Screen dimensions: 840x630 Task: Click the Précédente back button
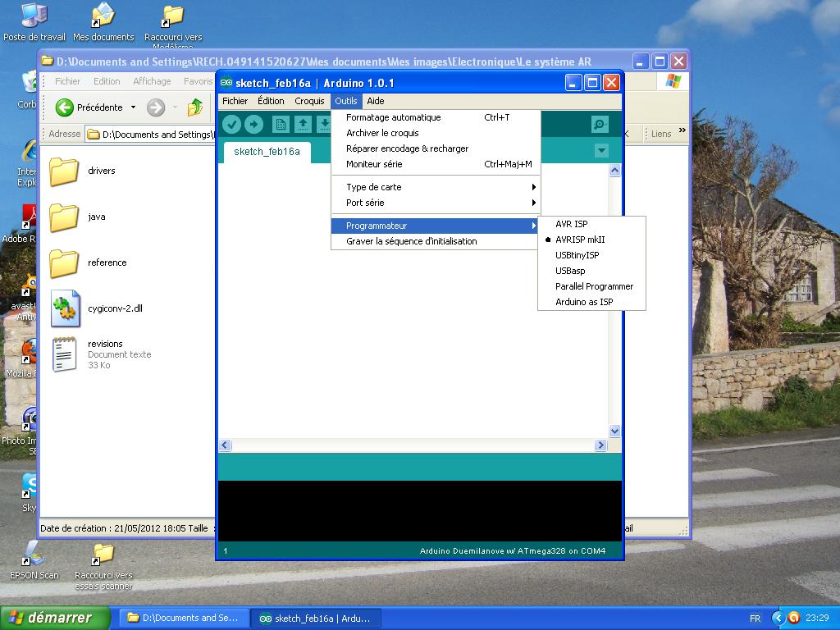coord(90,107)
